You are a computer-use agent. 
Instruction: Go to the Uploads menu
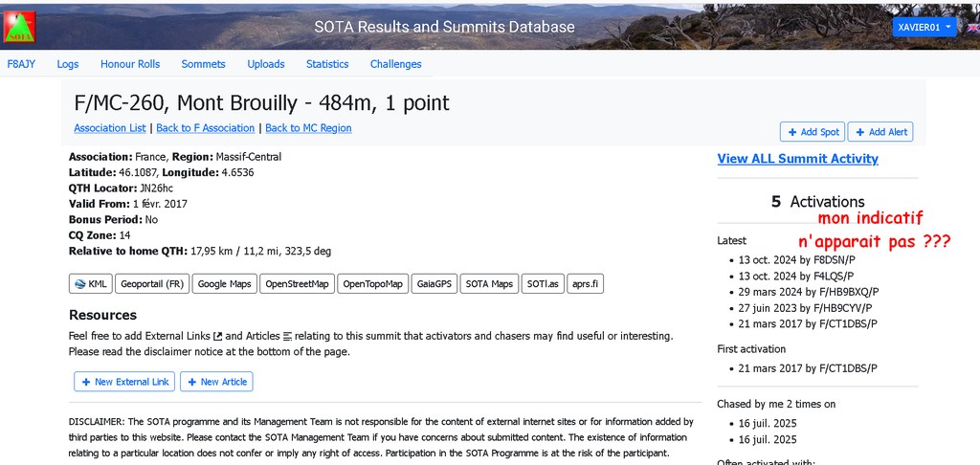point(266,64)
